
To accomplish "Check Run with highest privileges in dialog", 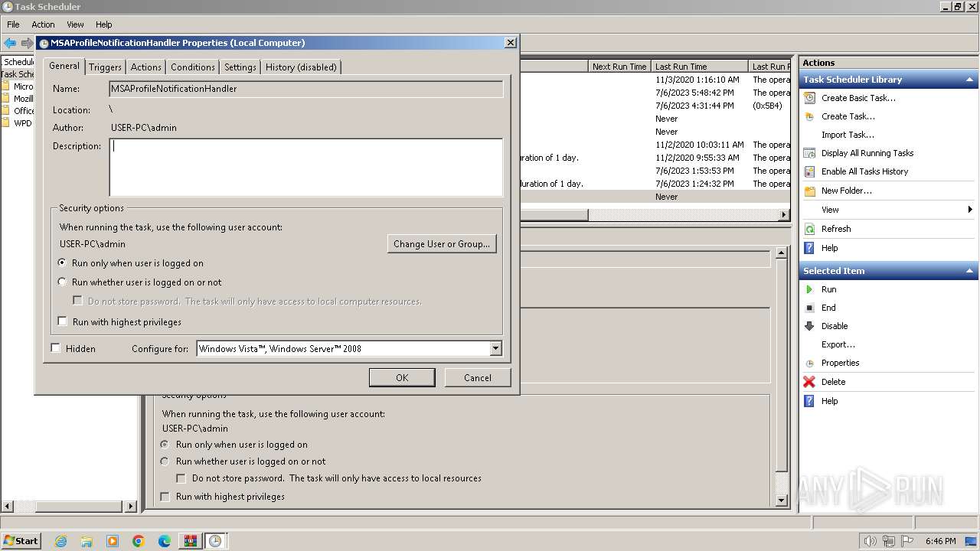I will (x=63, y=321).
